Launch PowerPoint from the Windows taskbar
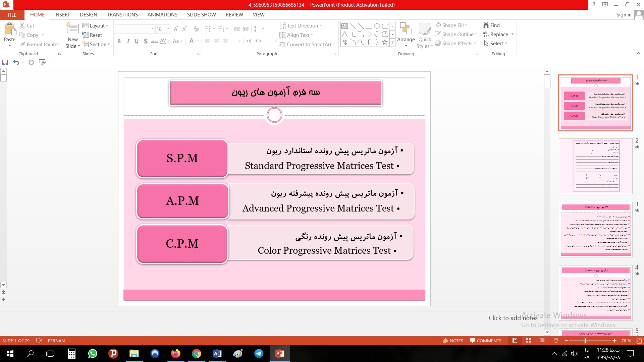 280,354
